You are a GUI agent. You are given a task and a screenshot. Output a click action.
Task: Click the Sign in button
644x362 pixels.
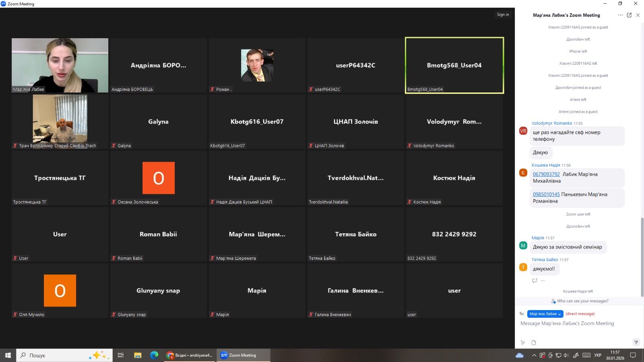(503, 14)
